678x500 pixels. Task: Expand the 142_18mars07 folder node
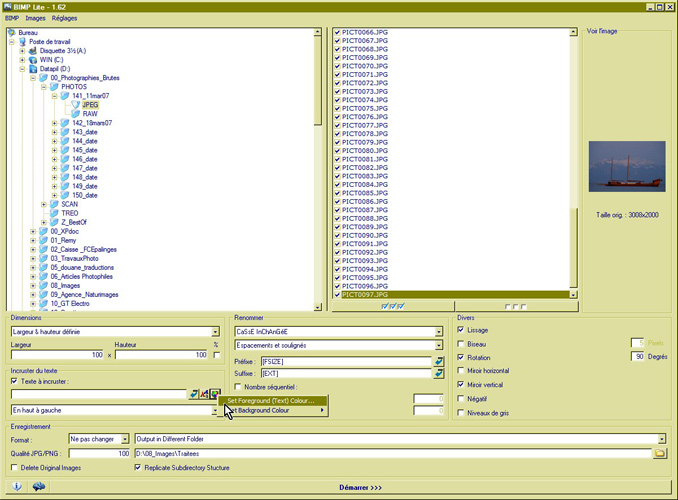point(55,124)
